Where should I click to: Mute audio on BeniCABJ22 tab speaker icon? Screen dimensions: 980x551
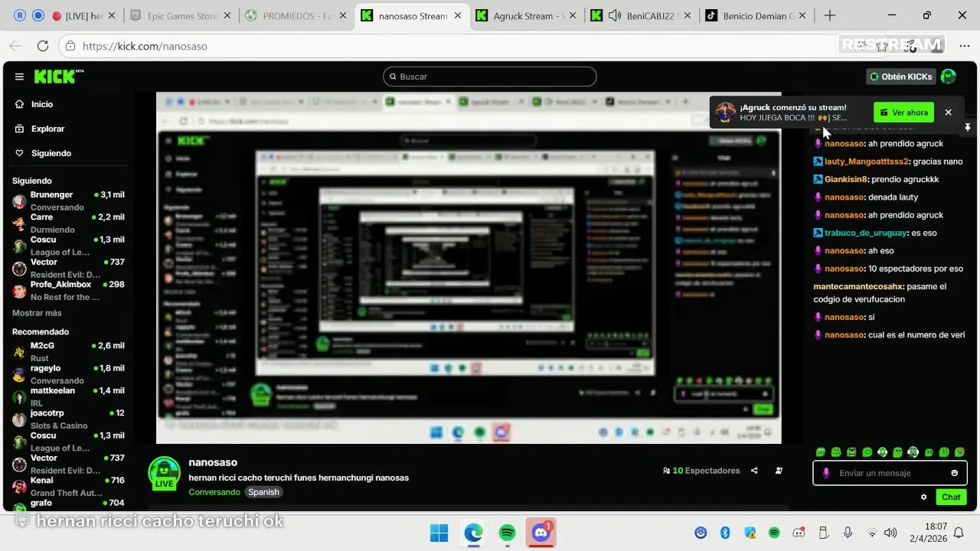pyautogui.click(x=614, y=15)
